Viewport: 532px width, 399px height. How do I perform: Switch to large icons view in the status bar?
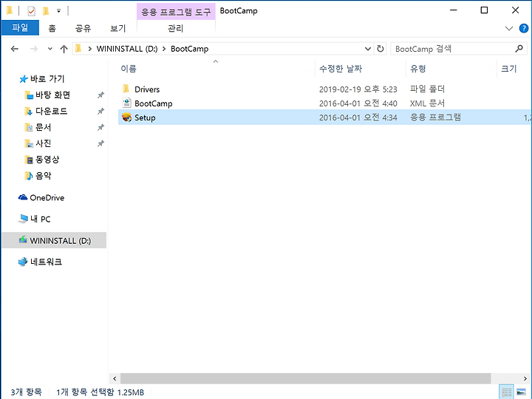tap(521, 392)
